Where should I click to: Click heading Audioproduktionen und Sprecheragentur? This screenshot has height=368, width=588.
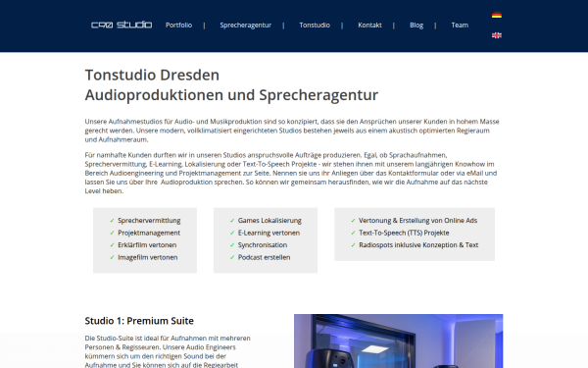tap(231, 95)
